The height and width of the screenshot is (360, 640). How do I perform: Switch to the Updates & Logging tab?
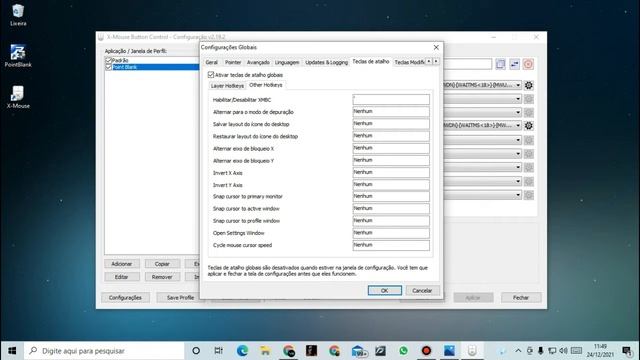tap(327, 62)
